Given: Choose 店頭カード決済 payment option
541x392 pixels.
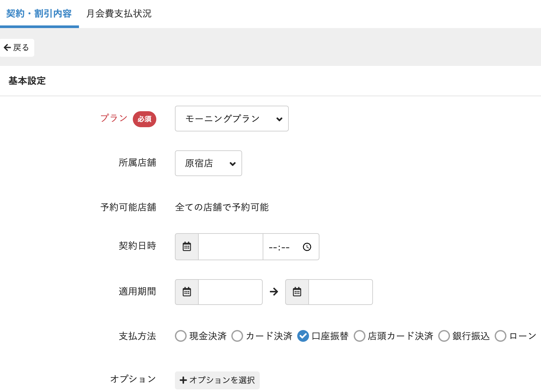Looking at the screenshot, I should (x=360, y=336).
